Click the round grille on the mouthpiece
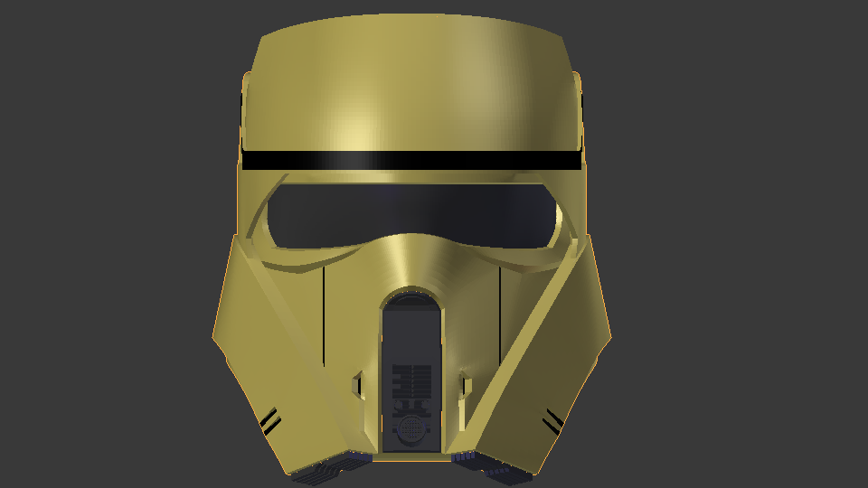The width and height of the screenshot is (868, 488). click(411, 427)
